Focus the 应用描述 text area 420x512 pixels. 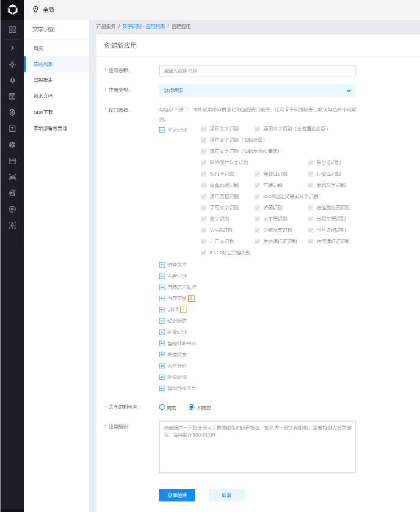coord(257,447)
